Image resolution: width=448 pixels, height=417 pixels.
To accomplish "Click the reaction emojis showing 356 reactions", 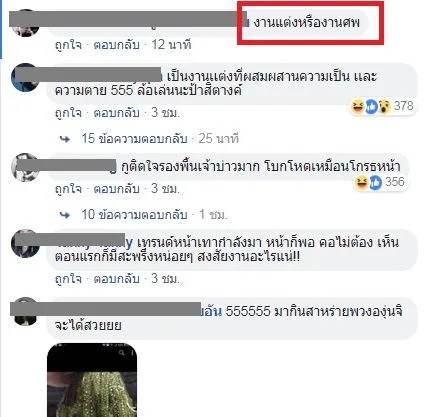I will tap(367, 182).
